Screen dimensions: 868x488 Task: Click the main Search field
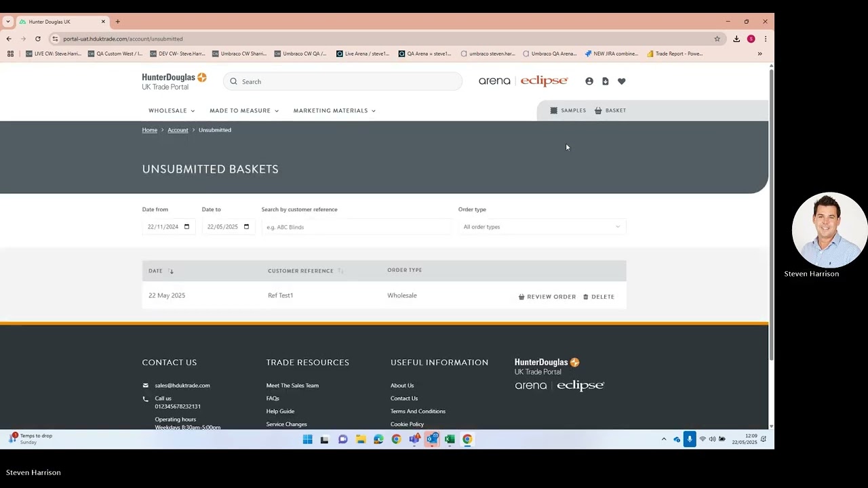342,81
